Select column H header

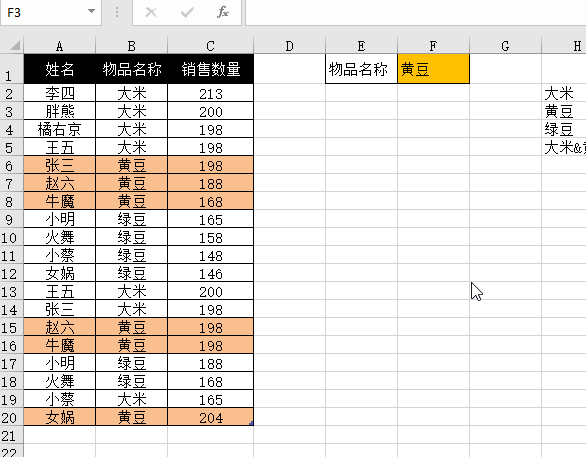(564, 46)
